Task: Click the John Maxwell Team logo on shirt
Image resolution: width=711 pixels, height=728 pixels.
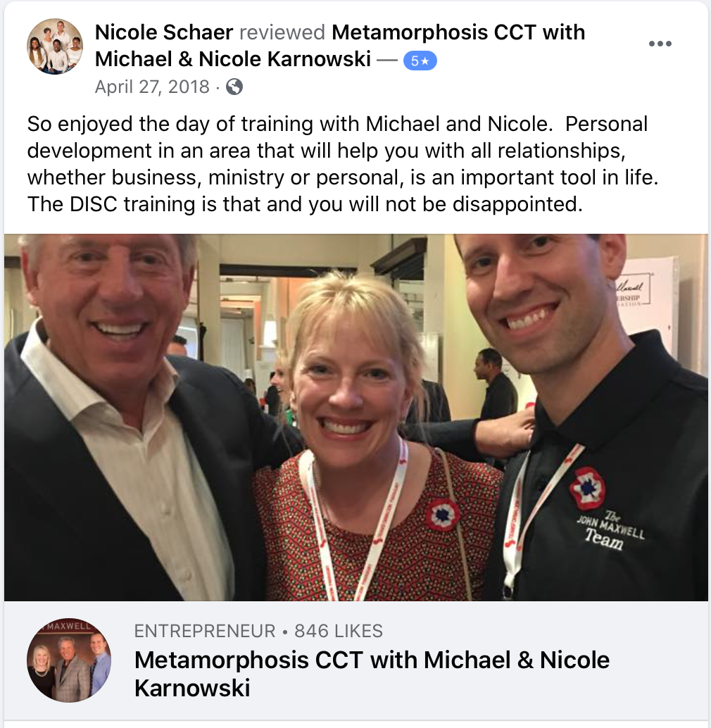Action: [611, 530]
